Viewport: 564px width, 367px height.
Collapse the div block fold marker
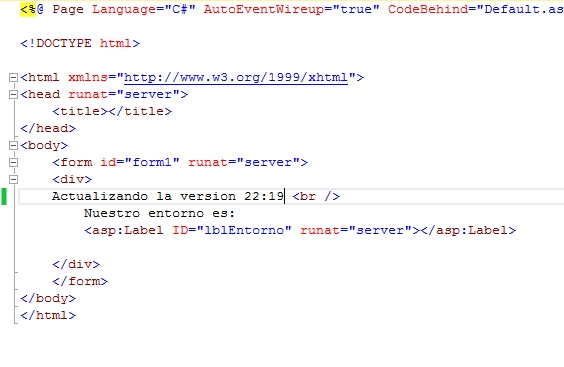pos(13,179)
